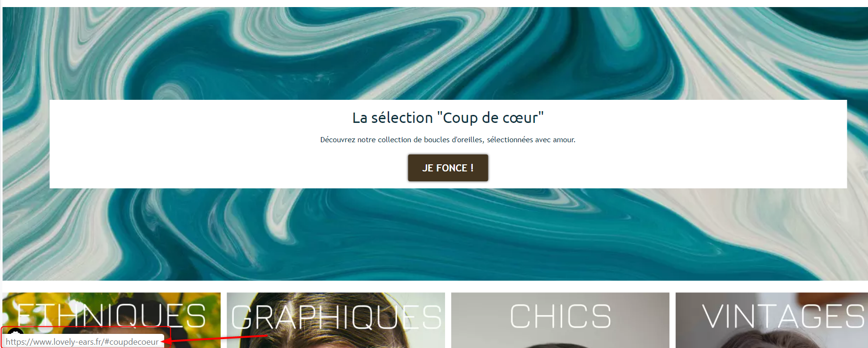Open the ETHNIQUES category tile
This screenshot has width=868, height=348.
click(x=111, y=320)
